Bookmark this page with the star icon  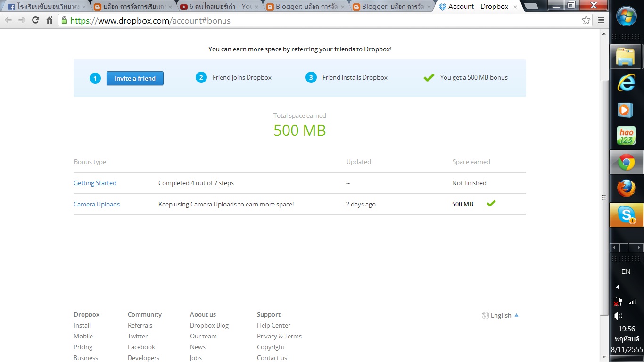pyautogui.click(x=586, y=20)
